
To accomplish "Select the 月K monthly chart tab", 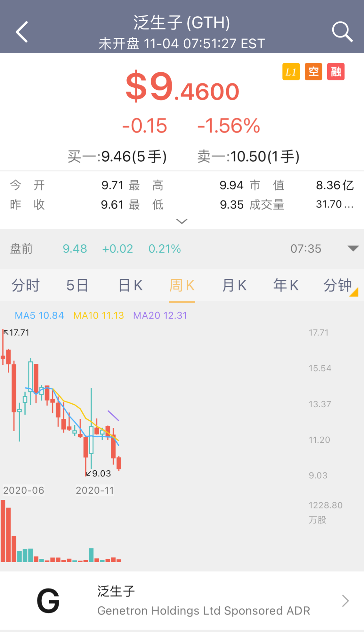I will [x=234, y=285].
